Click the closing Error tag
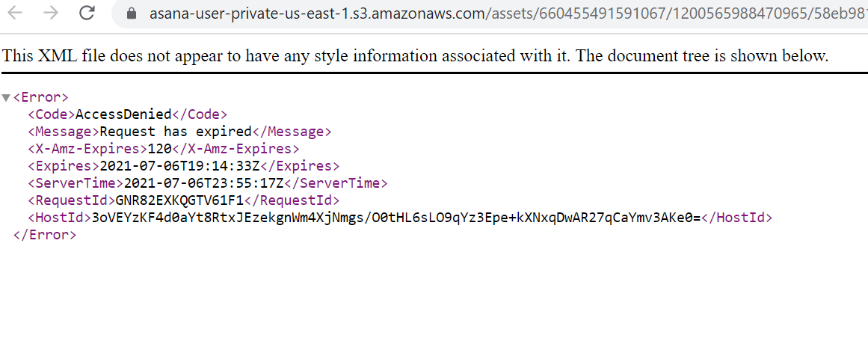 point(44,235)
